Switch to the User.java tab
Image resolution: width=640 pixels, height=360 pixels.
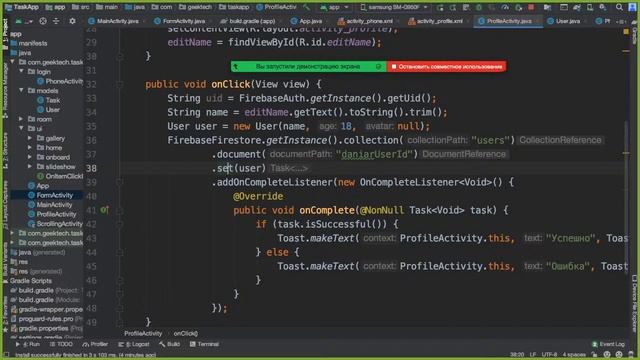point(564,21)
